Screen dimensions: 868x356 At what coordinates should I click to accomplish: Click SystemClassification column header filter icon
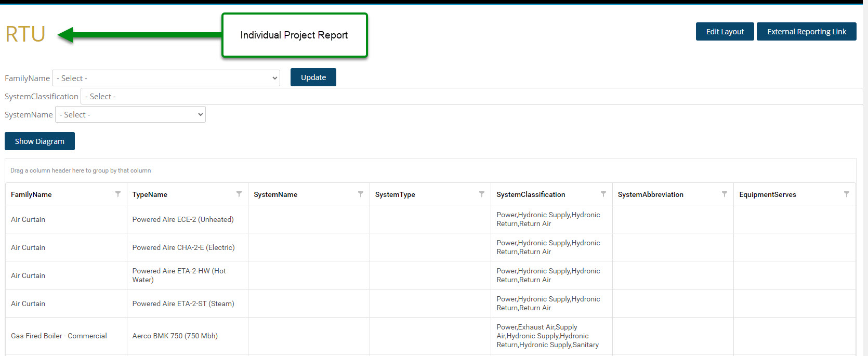click(x=603, y=194)
